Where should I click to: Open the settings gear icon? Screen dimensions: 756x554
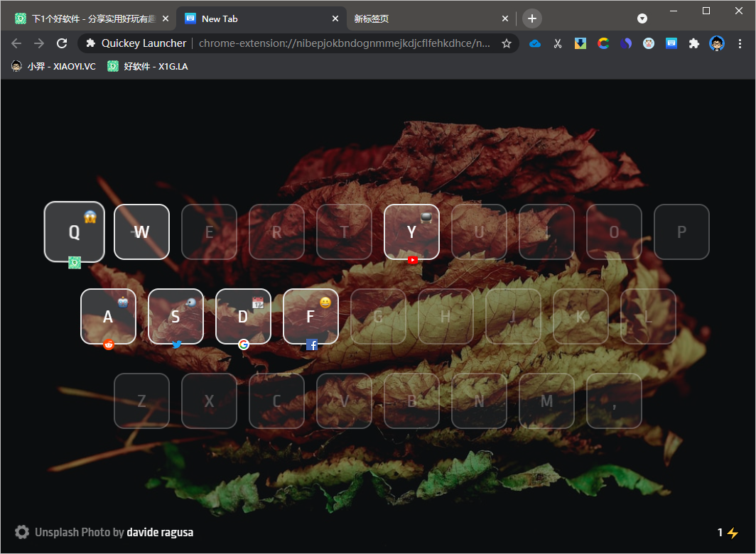pos(22,532)
